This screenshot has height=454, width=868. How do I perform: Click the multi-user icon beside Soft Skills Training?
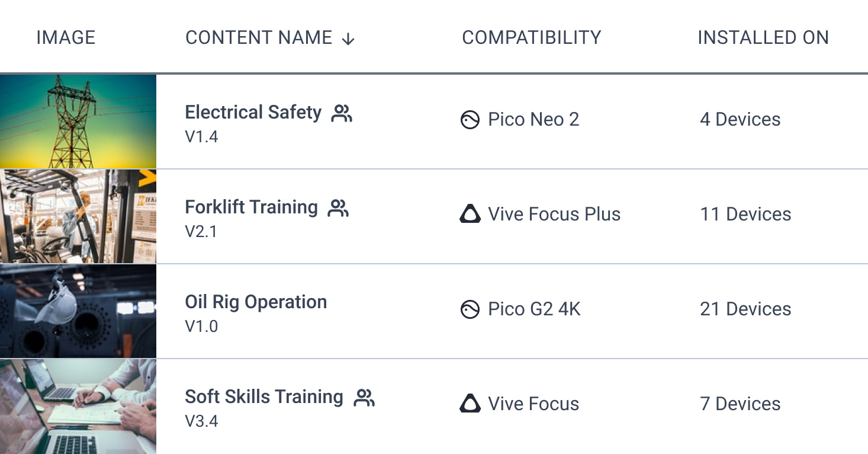(x=364, y=397)
